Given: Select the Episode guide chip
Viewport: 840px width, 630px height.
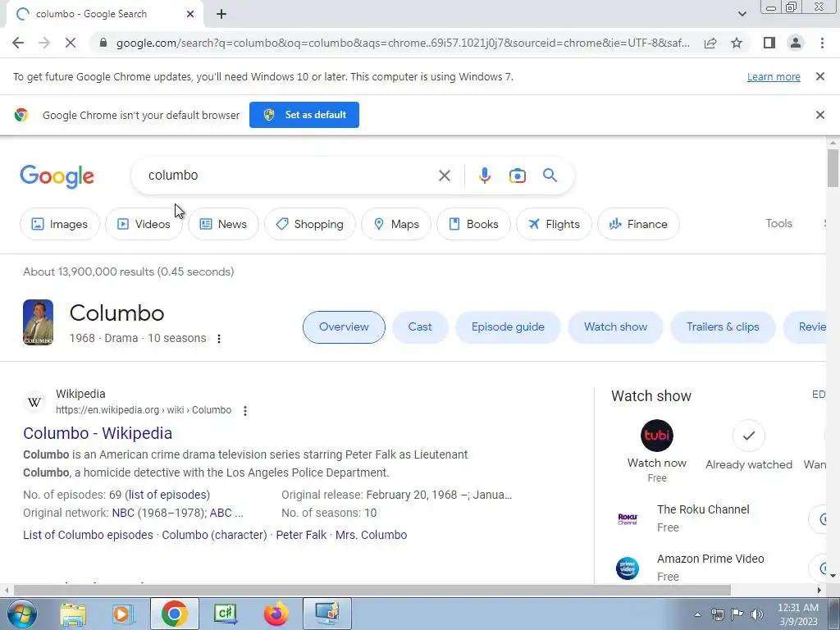Looking at the screenshot, I should [x=508, y=326].
